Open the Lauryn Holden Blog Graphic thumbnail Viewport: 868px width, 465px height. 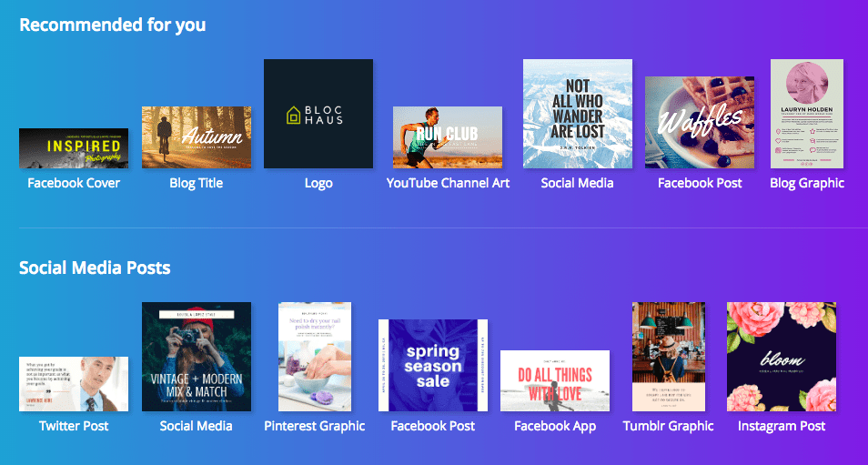pos(807,114)
